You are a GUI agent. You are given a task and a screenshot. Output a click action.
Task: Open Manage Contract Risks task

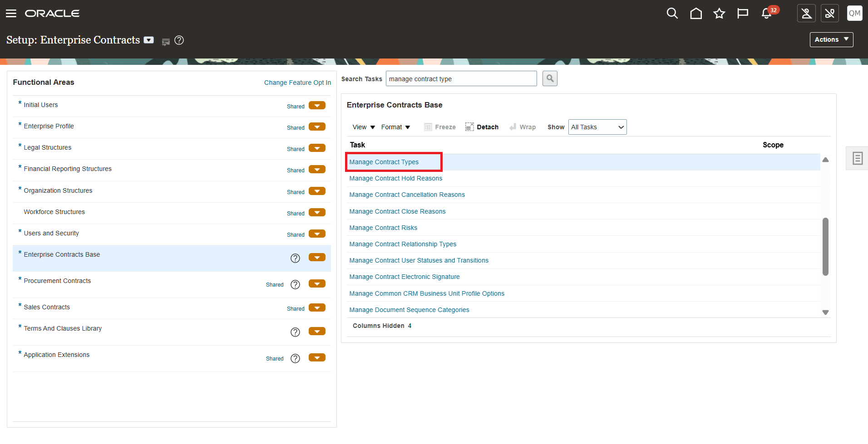click(383, 228)
